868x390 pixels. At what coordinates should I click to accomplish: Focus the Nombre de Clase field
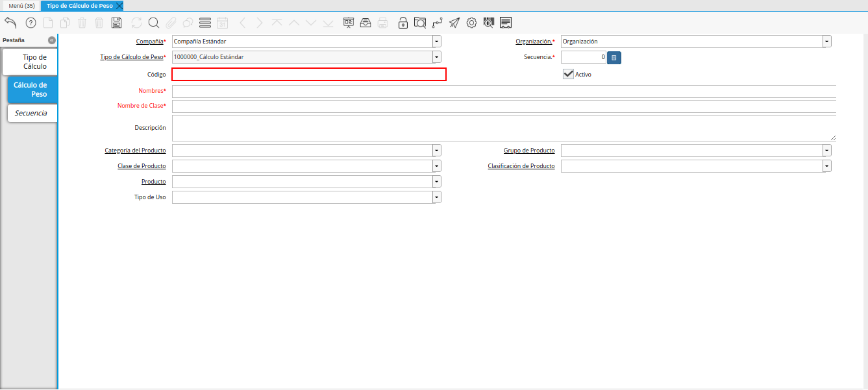[x=504, y=106]
